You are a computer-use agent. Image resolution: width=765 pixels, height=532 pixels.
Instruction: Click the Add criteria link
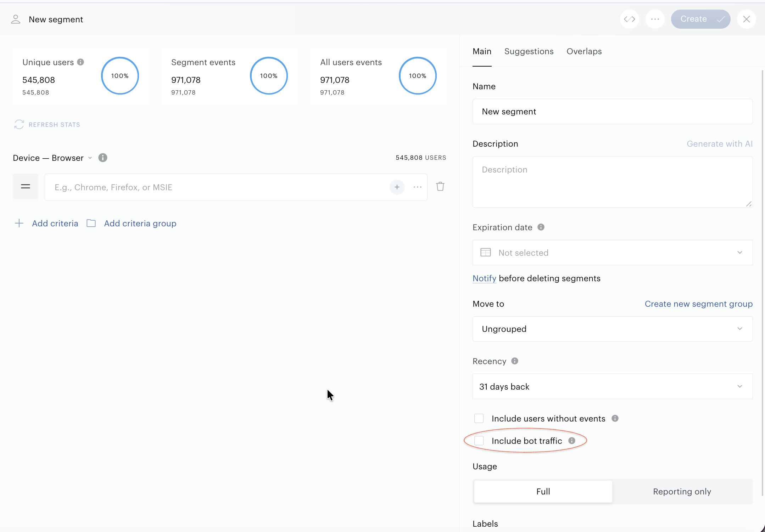(x=55, y=223)
